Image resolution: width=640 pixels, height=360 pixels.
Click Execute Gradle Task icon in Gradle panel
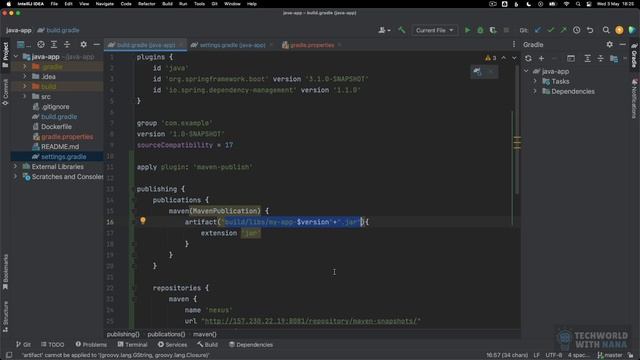point(571,58)
